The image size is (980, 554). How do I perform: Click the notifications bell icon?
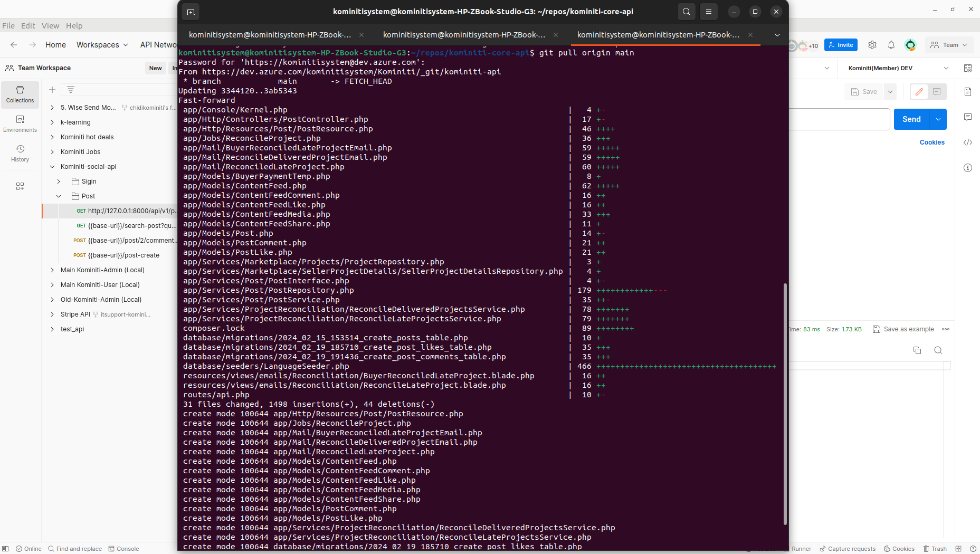[x=891, y=45]
